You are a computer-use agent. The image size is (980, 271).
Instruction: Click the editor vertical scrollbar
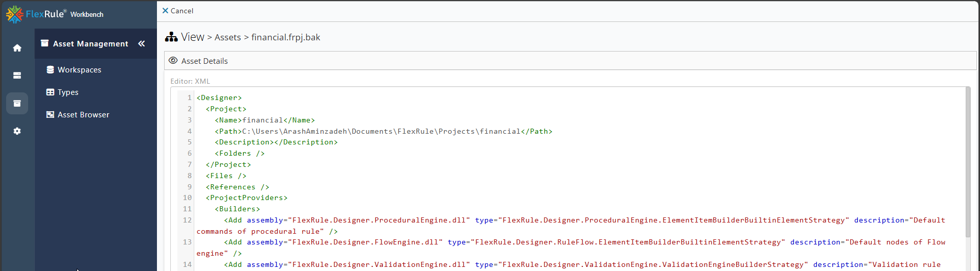click(x=967, y=162)
